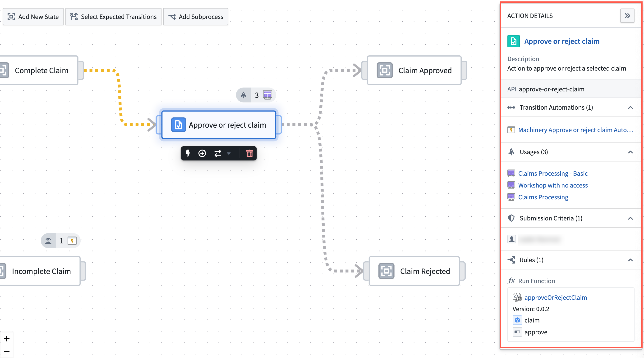This screenshot has height=358, width=644.
Task: Click the delete red trash icon
Action: pyautogui.click(x=249, y=153)
